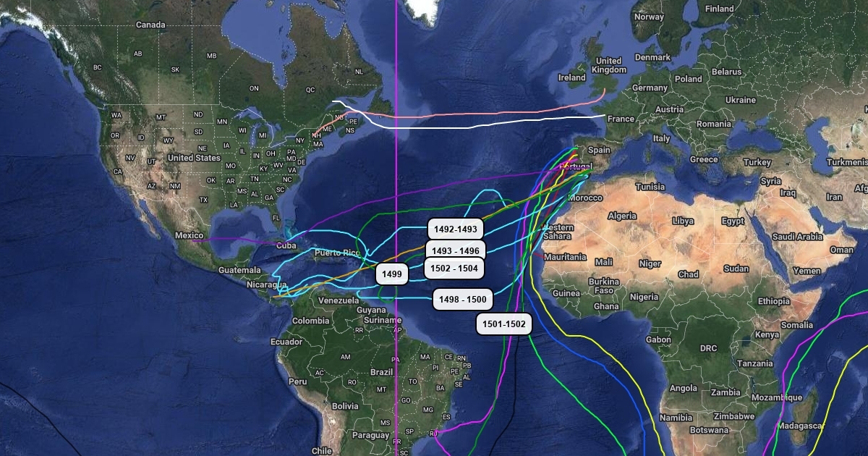Click the Algeria country label
Screen dimensions: 868x456
click(x=622, y=216)
